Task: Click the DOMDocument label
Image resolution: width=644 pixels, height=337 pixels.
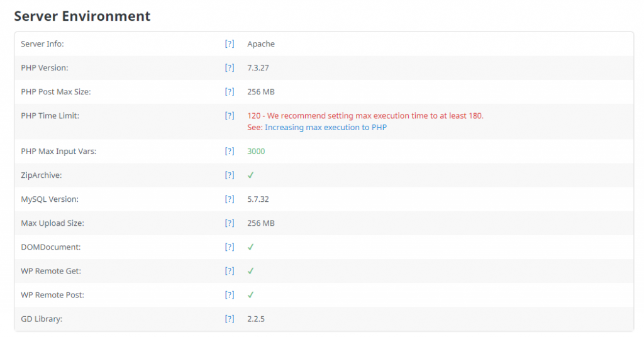Action: (x=51, y=247)
